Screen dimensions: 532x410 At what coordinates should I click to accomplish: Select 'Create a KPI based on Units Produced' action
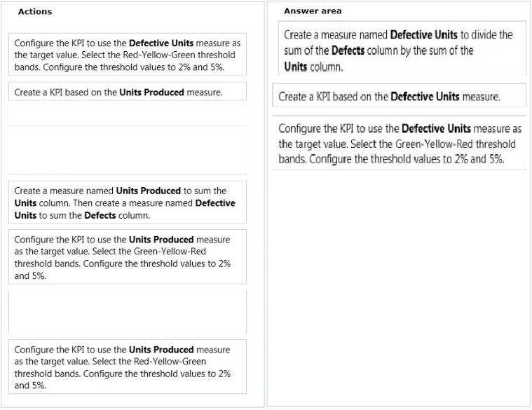click(x=128, y=92)
